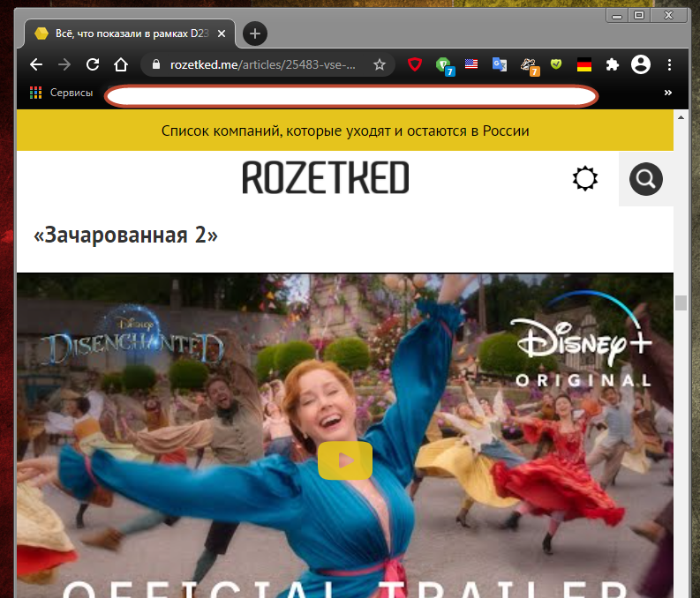Open Сервисы apps shortcut
Image resolution: width=700 pixels, height=598 pixels.
tap(61, 93)
